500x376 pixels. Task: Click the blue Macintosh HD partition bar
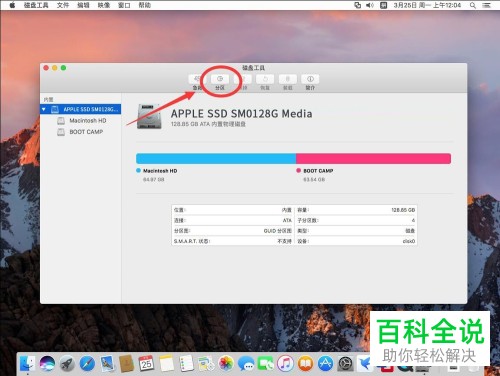tap(216, 158)
